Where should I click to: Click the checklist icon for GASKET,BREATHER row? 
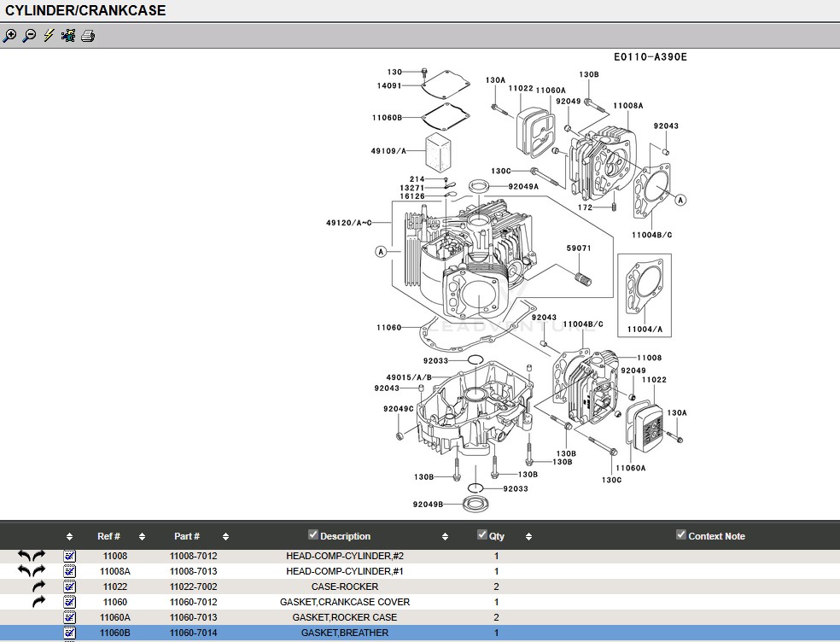(x=70, y=633)
